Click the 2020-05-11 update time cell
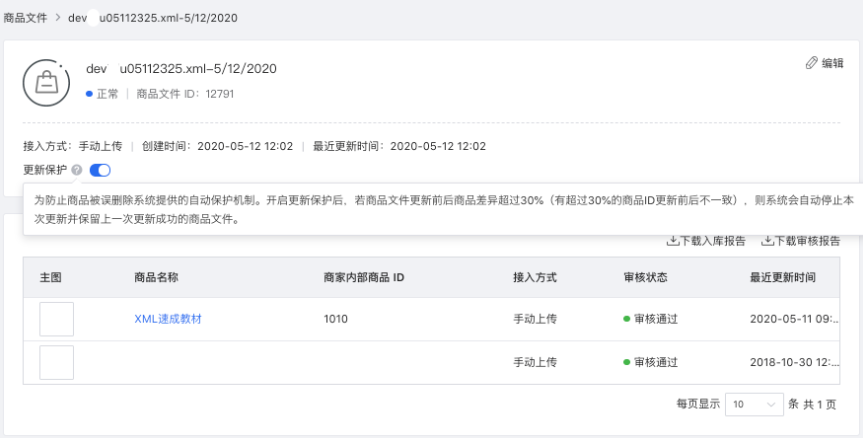The height and width of the screenshot is (438, 863). pos(794,319)
